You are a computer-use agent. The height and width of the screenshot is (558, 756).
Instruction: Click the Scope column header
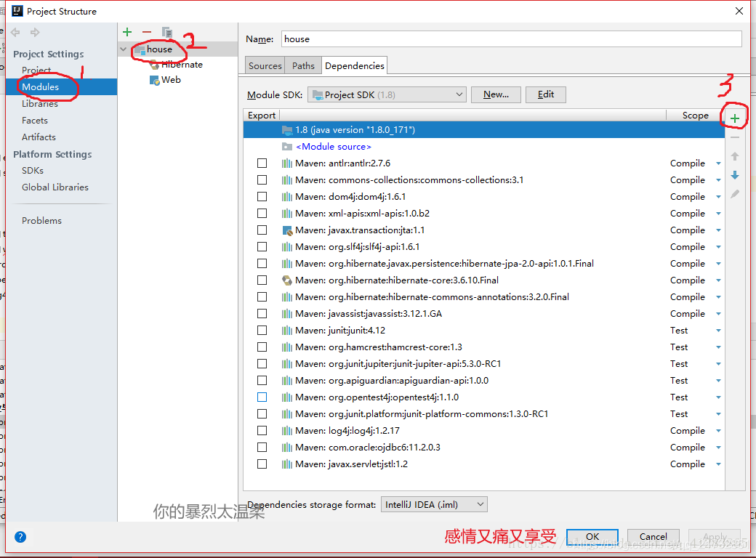click(695, 116)
